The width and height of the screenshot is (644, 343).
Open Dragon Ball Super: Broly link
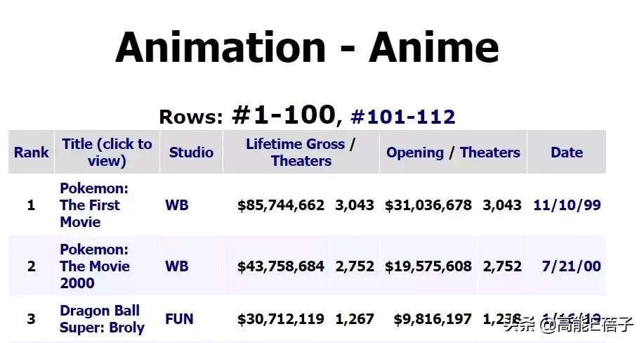point(102,319)
